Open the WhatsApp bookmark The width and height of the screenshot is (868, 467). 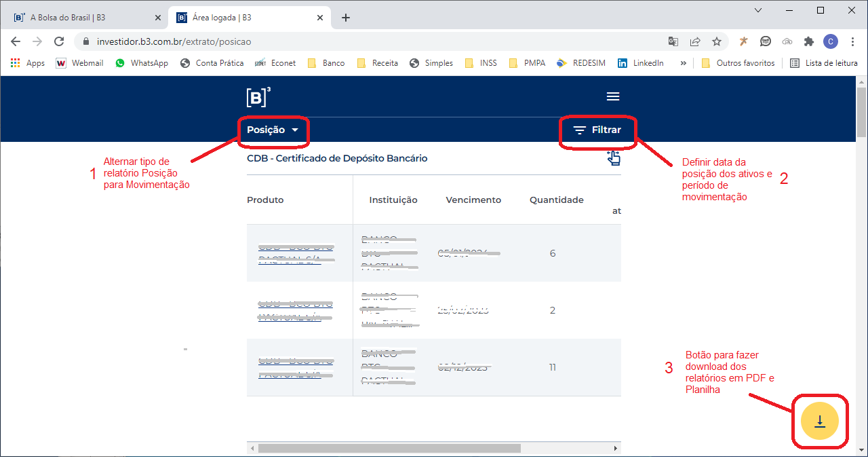click(x=141, y=63)
